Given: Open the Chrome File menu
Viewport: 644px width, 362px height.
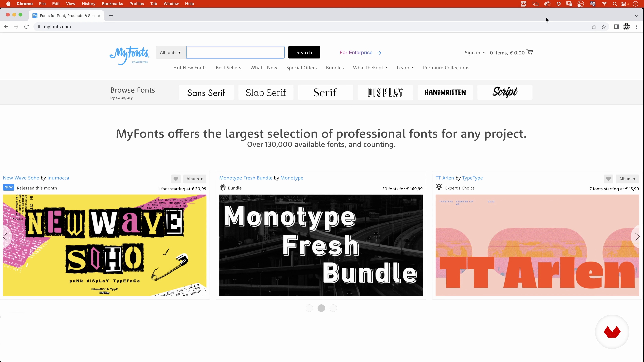Looking at the screenshot, I should pyautogui.click(x=42, y=4).
